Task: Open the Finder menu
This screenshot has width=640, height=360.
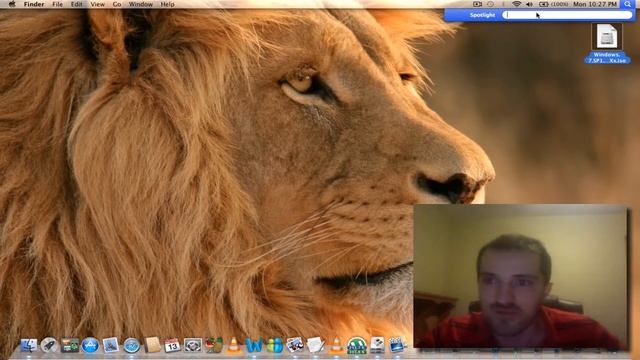Action: 34,4
